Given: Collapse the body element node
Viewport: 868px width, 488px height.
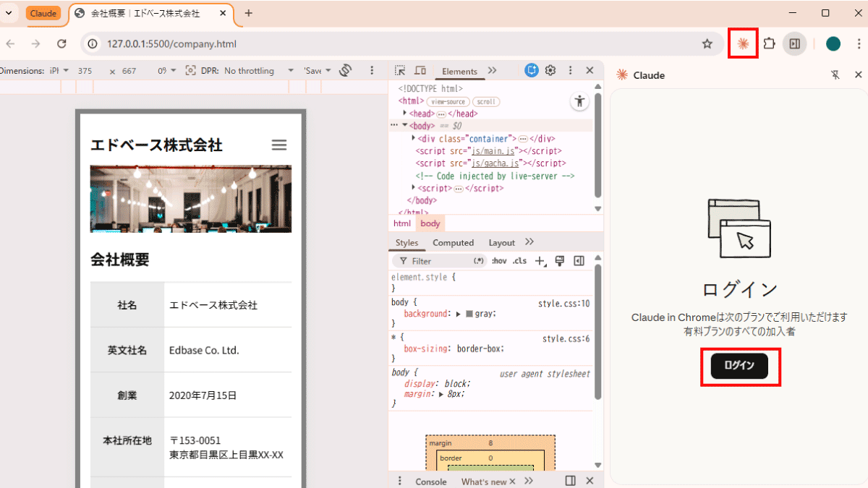Looking at the screenshot, I should (405, 126).
